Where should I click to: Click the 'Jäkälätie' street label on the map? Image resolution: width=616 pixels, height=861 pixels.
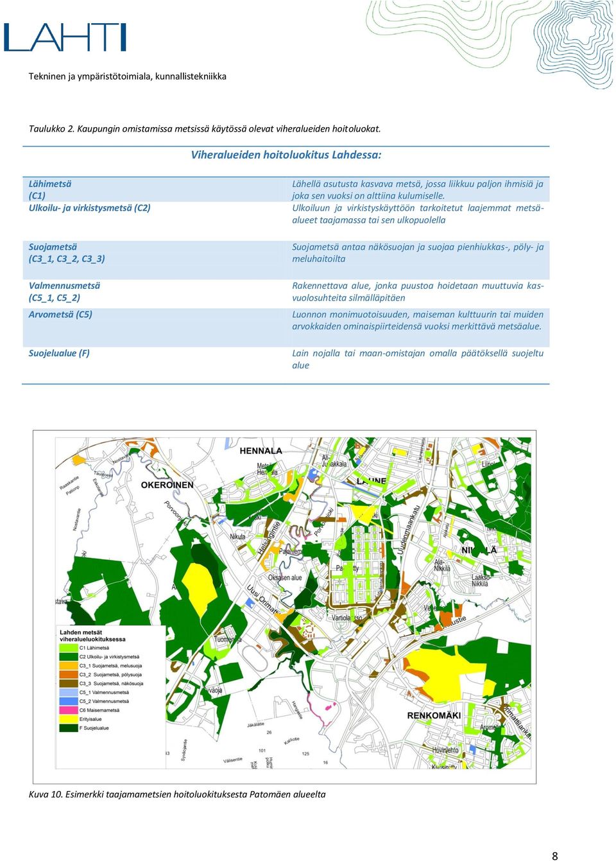coord(255,724)
